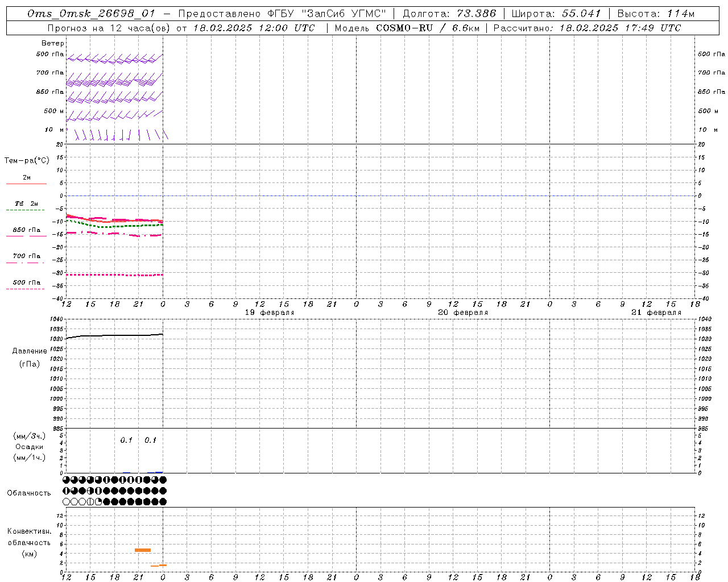Click the green dotted dew point curve
This screenshot has height=582, width=728.
[114, 226]
